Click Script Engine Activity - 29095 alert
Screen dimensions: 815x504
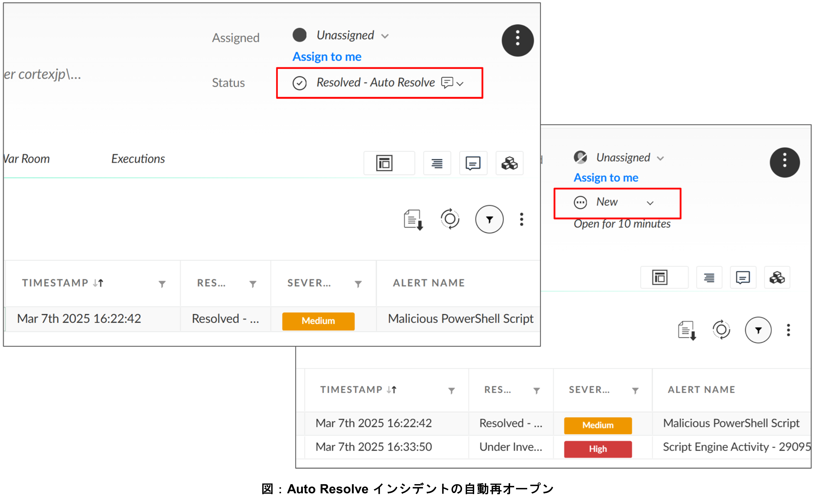click(737, 447)
